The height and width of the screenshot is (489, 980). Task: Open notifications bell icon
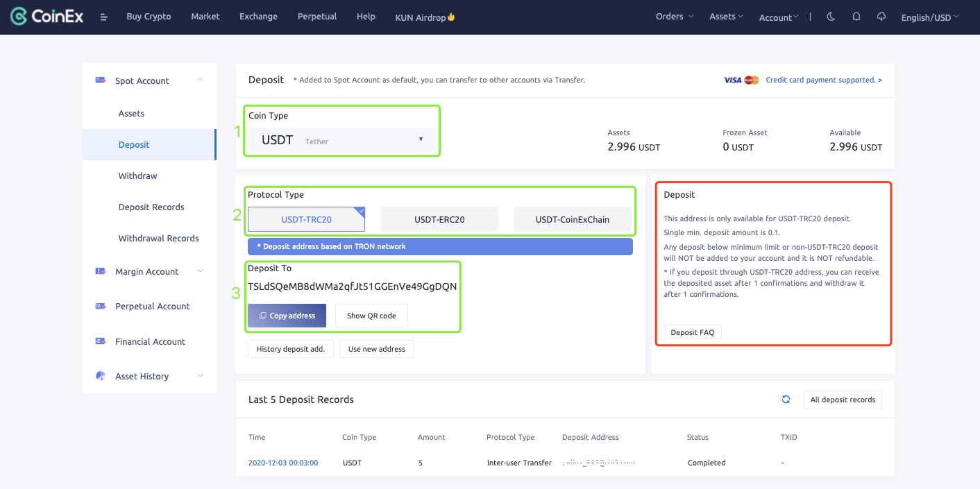[856, 17]
